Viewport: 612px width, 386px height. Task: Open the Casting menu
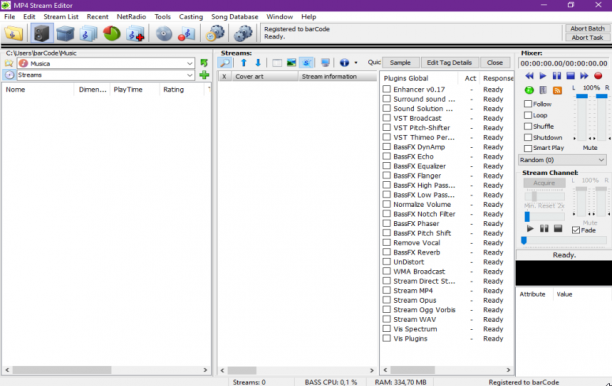[191, 17]
